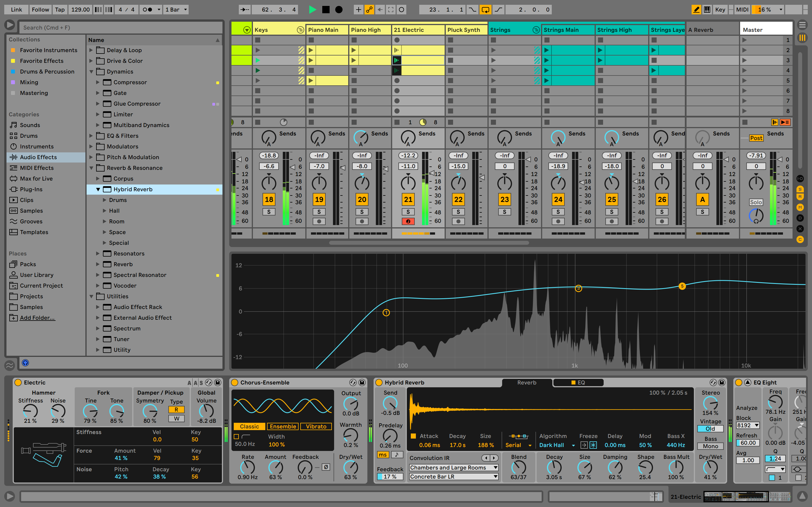Expand the Hybrid Reverb folder in browser
812x507 pixels.
tap(98, 189)
